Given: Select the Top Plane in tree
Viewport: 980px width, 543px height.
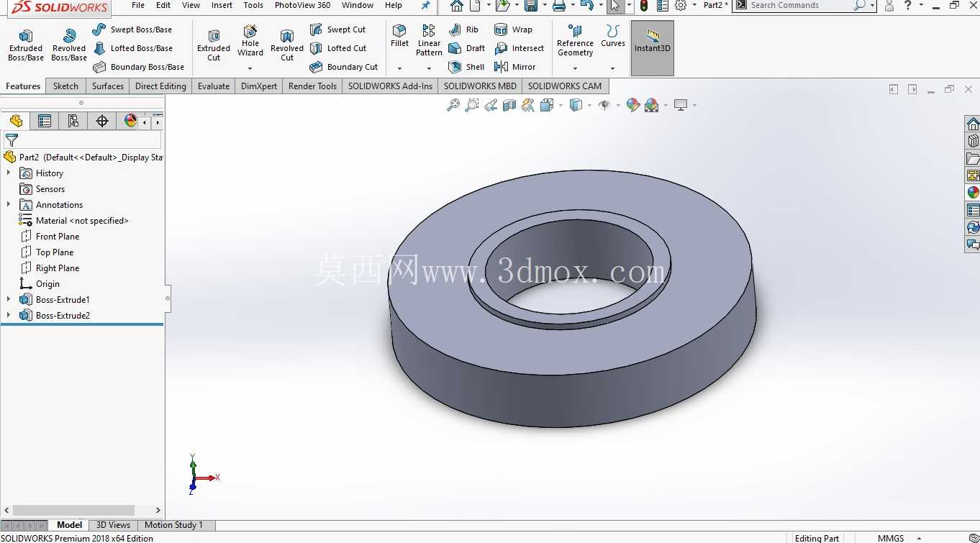Looking at the screenshot, I should point(55,252).
